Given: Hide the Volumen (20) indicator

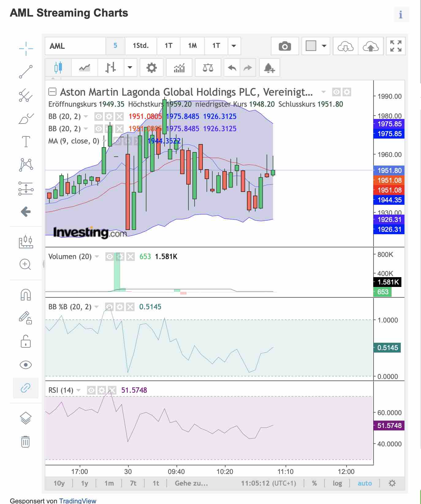Looking at the screenshot, I should (109, 256).
